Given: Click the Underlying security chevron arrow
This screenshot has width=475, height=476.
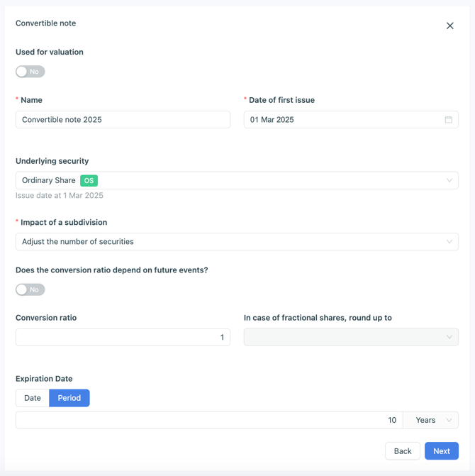Looking at the screenshot, I should click(449, 181).
